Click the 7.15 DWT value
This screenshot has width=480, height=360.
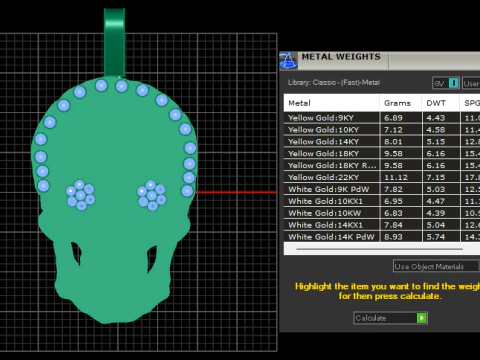click(436, 177)
